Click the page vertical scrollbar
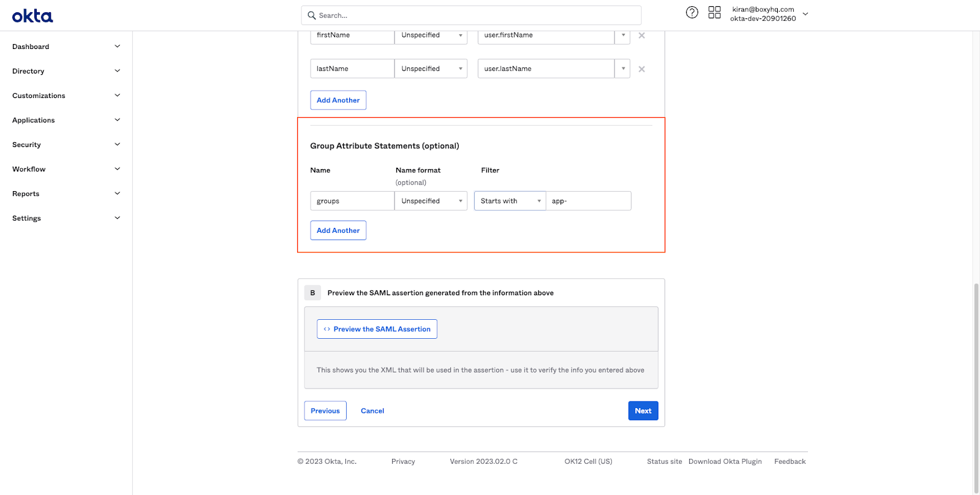The width and height of the screenshot is (980, 495). pos(976,387)
